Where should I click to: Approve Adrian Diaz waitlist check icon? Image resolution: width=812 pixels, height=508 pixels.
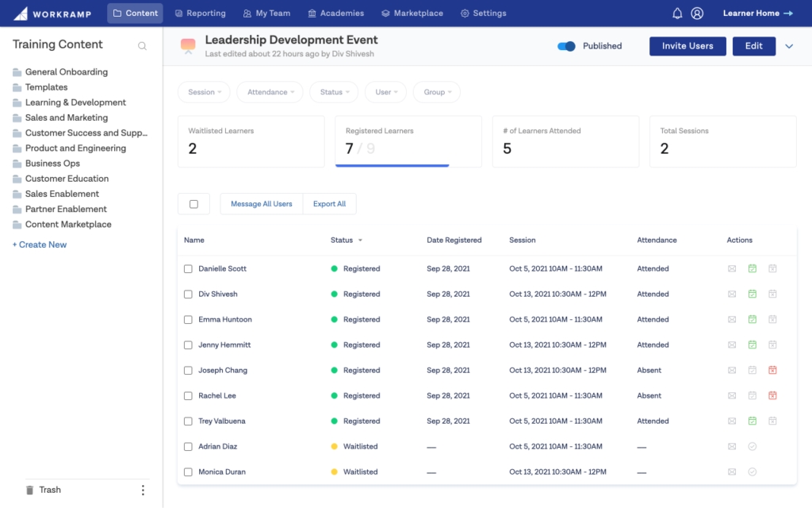(753, 446)
